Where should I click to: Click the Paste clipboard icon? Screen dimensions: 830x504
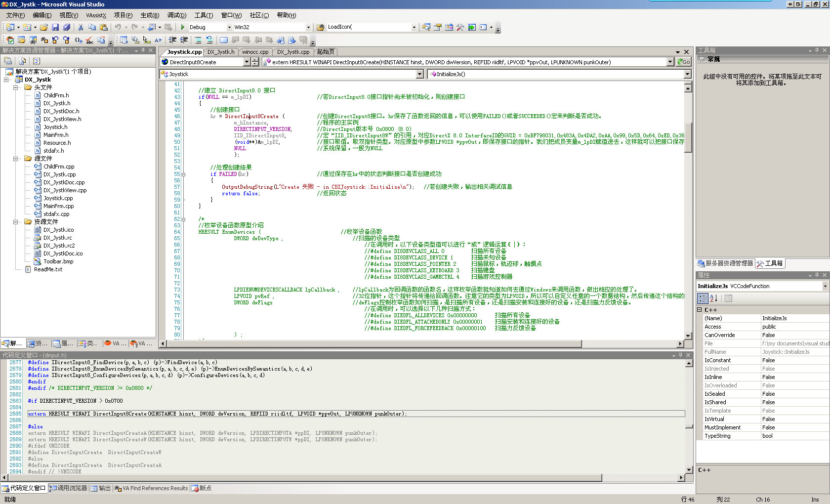pyautogui.click(x=103, y=27)
